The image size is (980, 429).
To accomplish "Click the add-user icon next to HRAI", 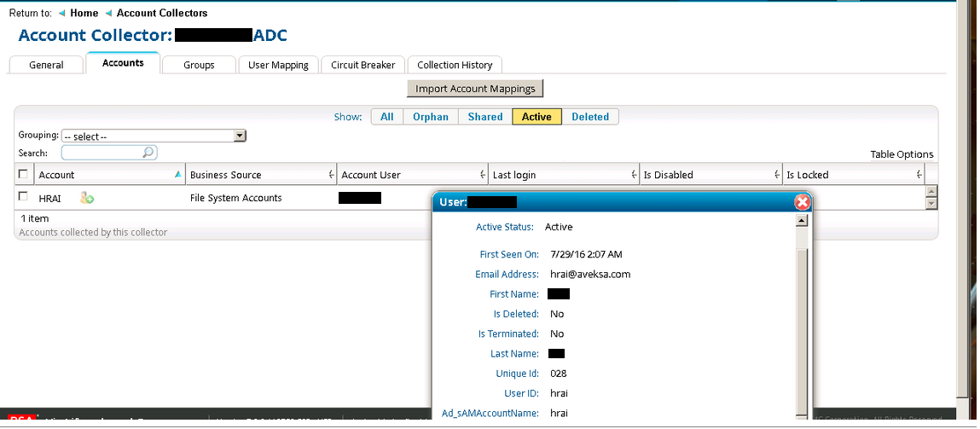I will click(86, 198).
